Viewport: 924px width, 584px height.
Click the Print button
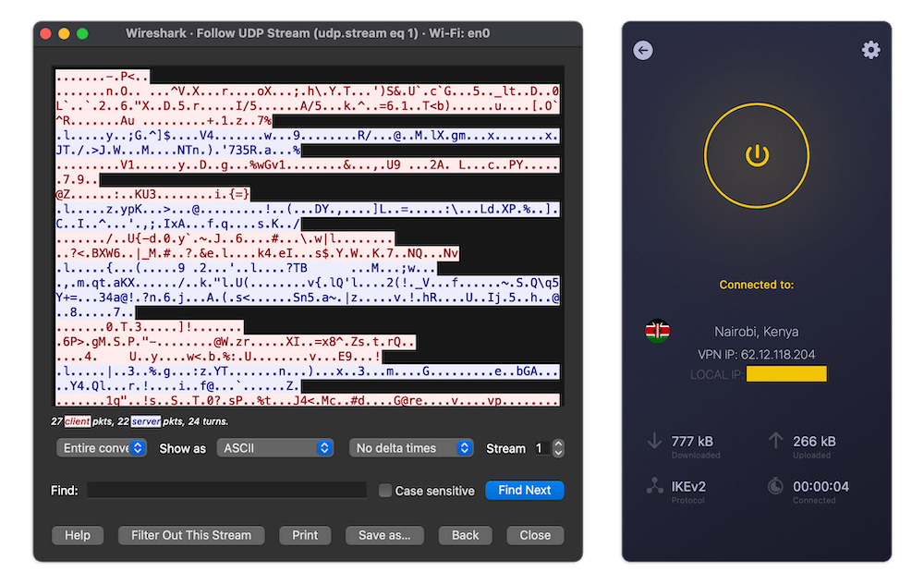click(x=305, y=535)
